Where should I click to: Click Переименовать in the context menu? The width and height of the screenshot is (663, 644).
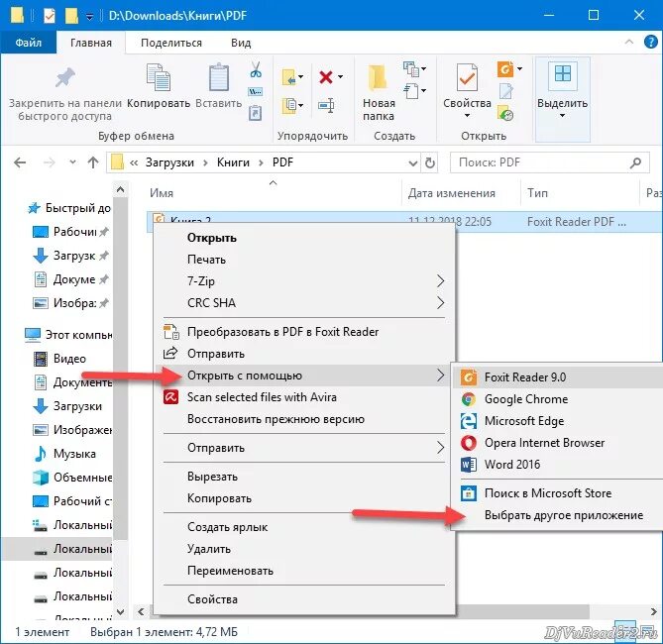pyautogui.click(x=304, y=571)
